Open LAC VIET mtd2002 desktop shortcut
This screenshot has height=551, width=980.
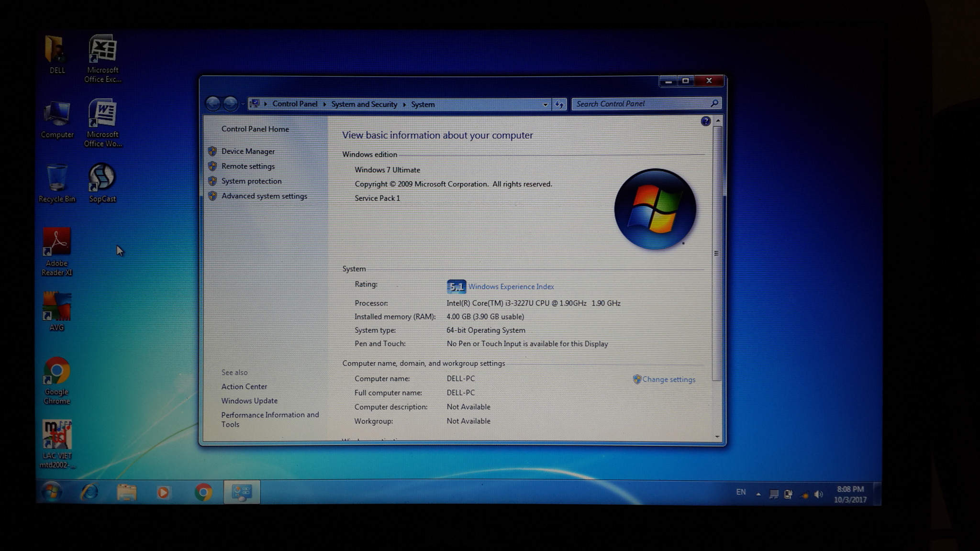(57, 444)
